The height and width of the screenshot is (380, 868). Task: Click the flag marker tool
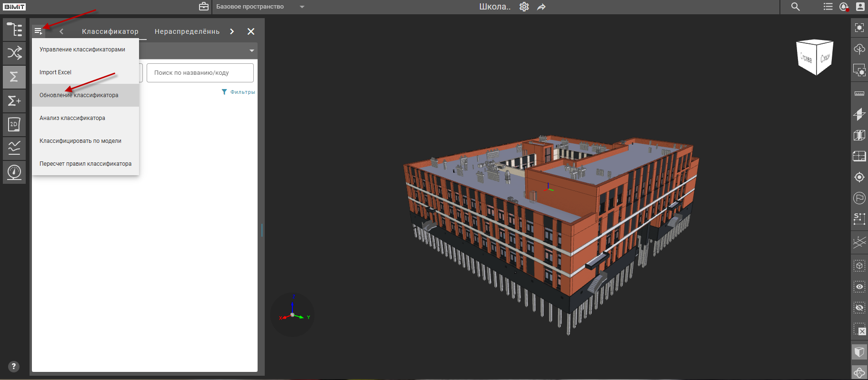859,198
